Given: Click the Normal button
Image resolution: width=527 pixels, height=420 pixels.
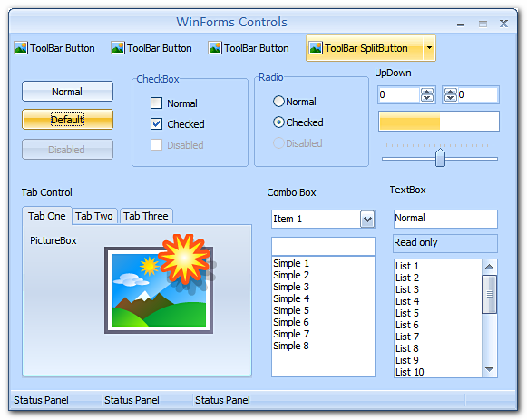Looking at the screenshot, I should 67,92.
